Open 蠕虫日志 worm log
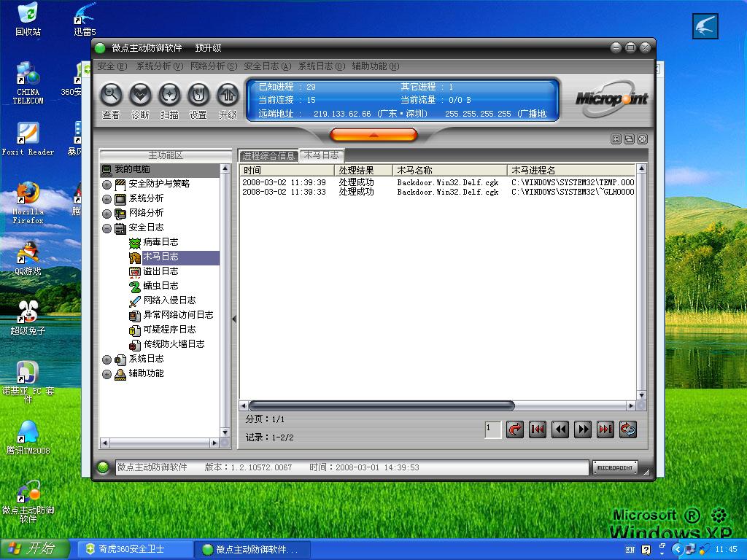 tap(160, 286)
